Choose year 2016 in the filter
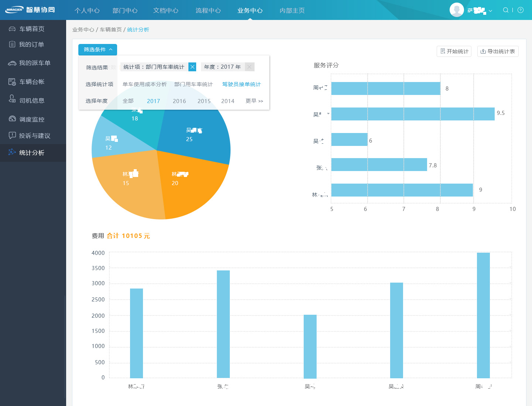Screen dimensions: 532x406 (x=179, y=101)
